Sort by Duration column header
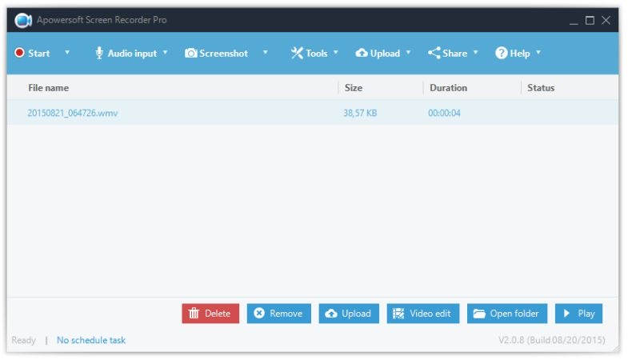The height and width of the screenshot is (364, 640). click(448, 88)
